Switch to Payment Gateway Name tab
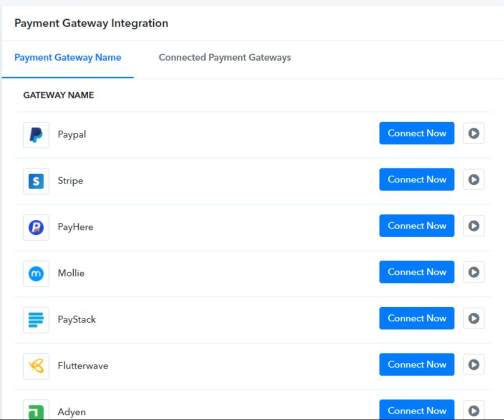504x420 pixels. 68,57
